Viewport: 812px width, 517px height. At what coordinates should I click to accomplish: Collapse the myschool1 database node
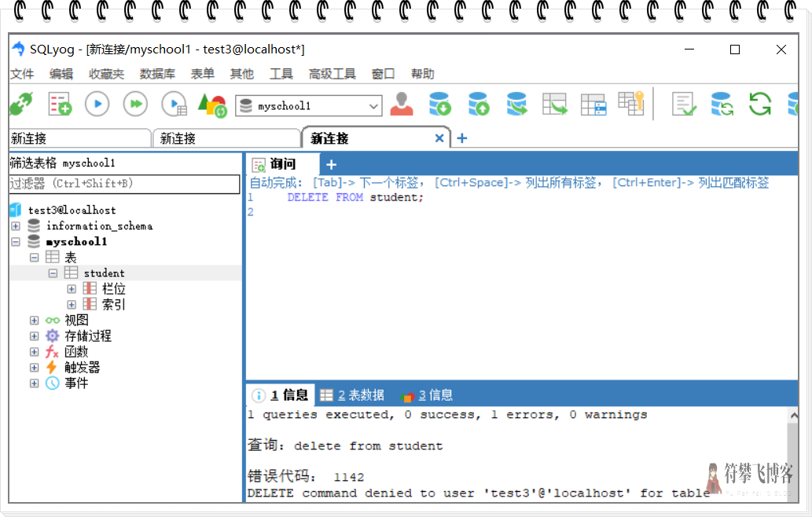tap(16, 242)
